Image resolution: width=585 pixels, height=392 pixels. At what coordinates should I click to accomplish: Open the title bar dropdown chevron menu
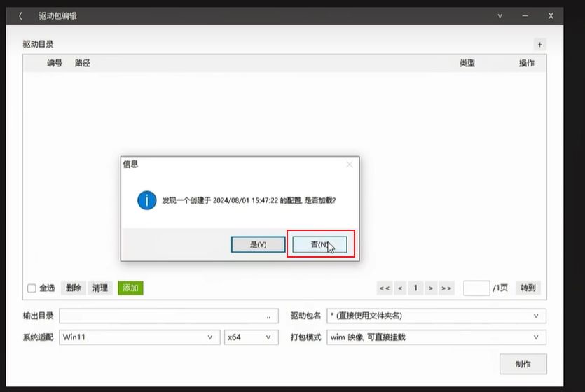click(x=500, y=15)
